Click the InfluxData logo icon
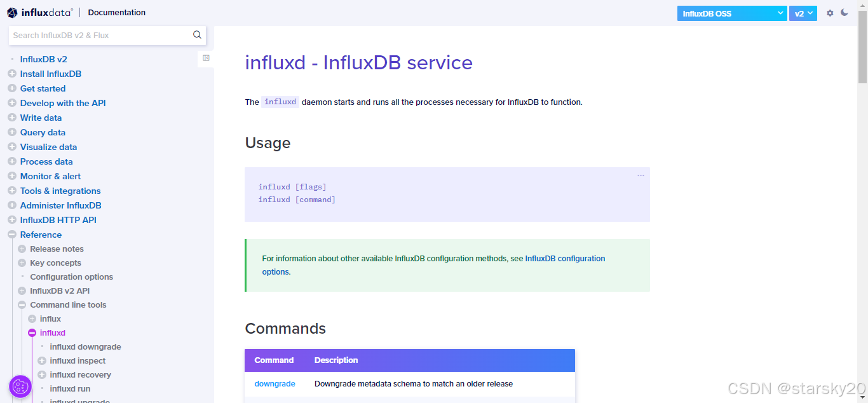 pyautogui.click(x=11, y=12)
